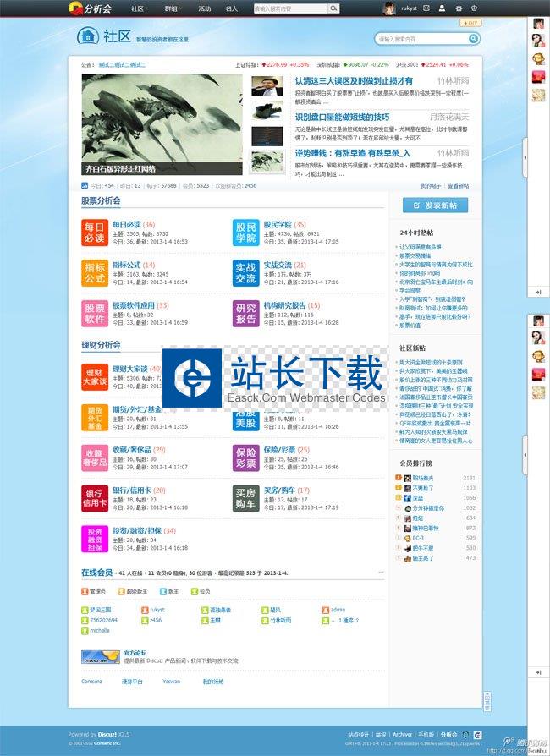Select the 买房购车 forum icon
The height and width of the screenshot is (756, 550).
245,497
